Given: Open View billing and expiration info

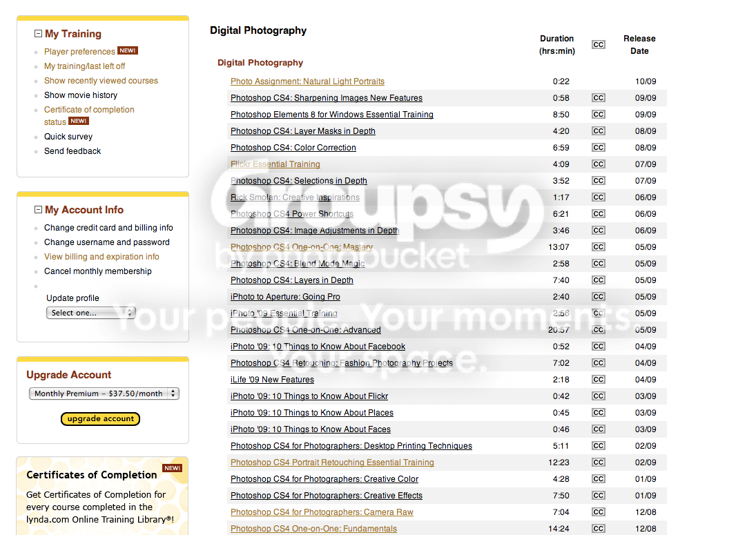Looking at the screenshot, I should [x=101, y=256].
